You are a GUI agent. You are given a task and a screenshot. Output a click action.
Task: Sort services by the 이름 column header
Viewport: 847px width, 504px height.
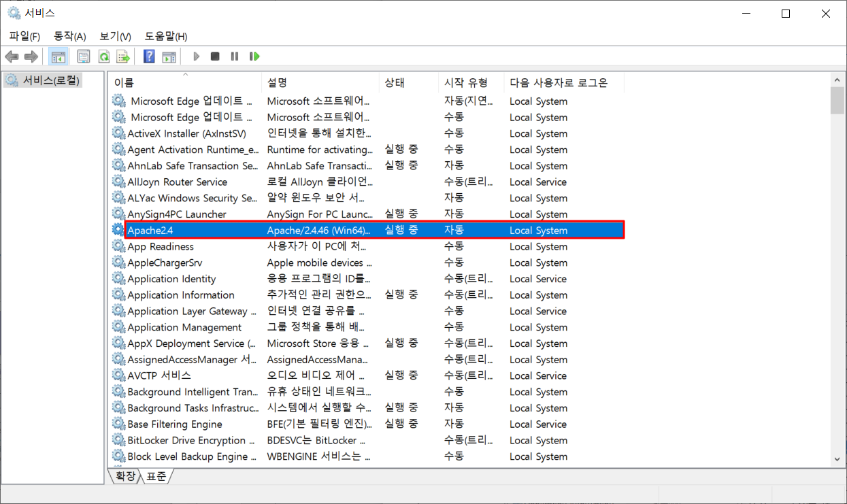coord(185,82)
